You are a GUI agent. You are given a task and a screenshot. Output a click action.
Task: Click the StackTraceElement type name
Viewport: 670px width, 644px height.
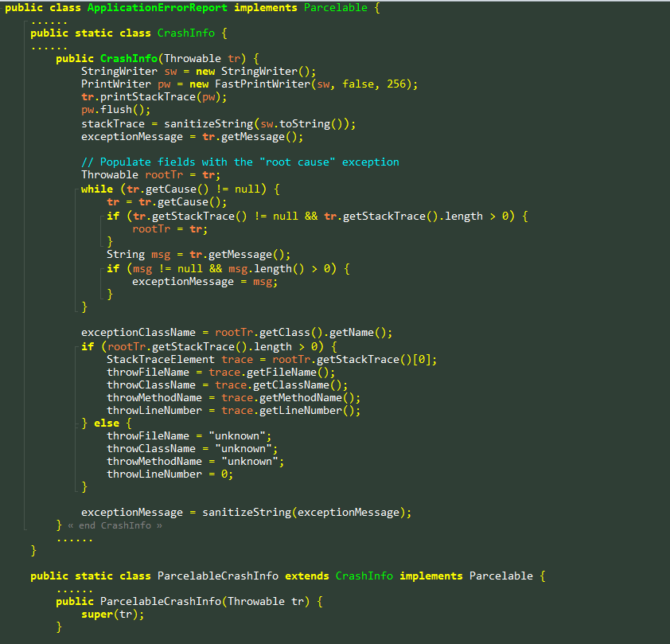click(x=161, y=359)
